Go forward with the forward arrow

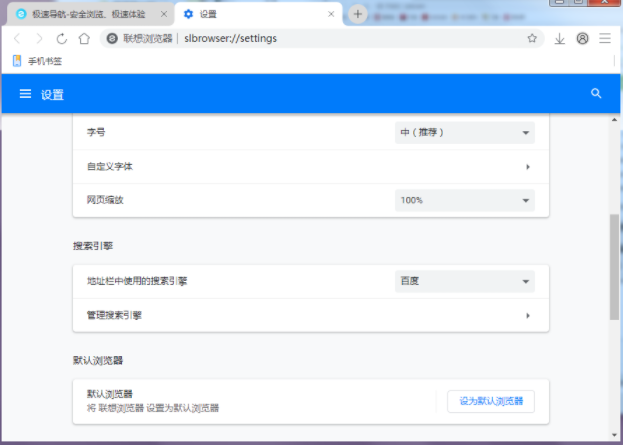(39, 39)
